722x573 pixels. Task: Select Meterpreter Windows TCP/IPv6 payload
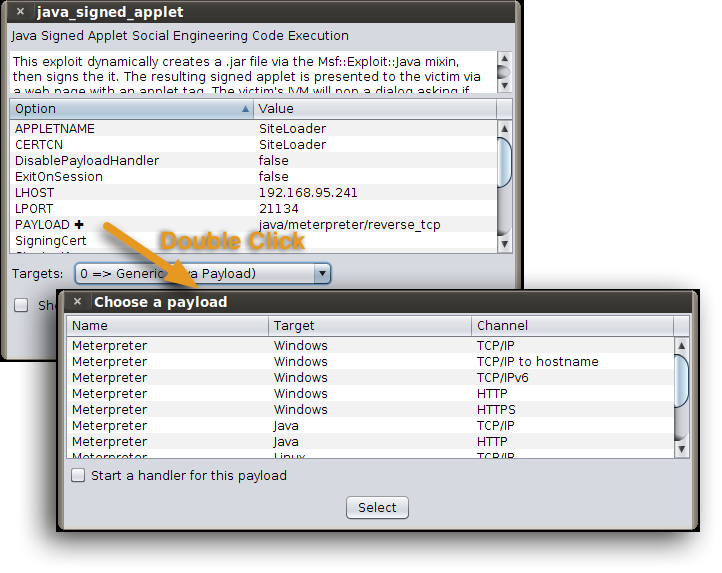click(370, 378)
